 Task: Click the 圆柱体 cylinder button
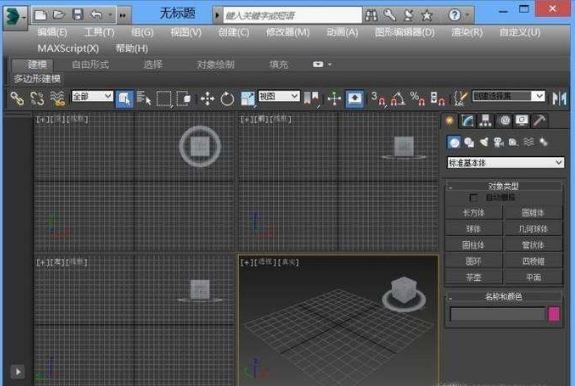[x=473, y=245]
